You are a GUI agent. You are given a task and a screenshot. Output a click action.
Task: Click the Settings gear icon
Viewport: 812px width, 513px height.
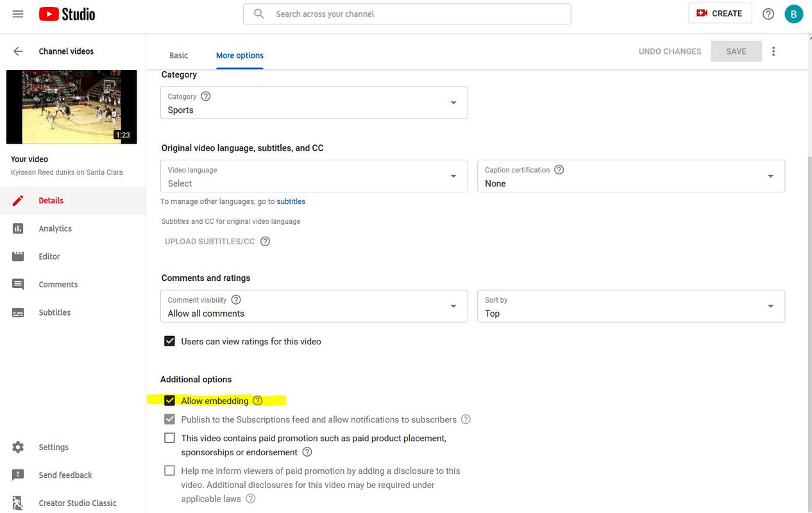click(18, 447)
